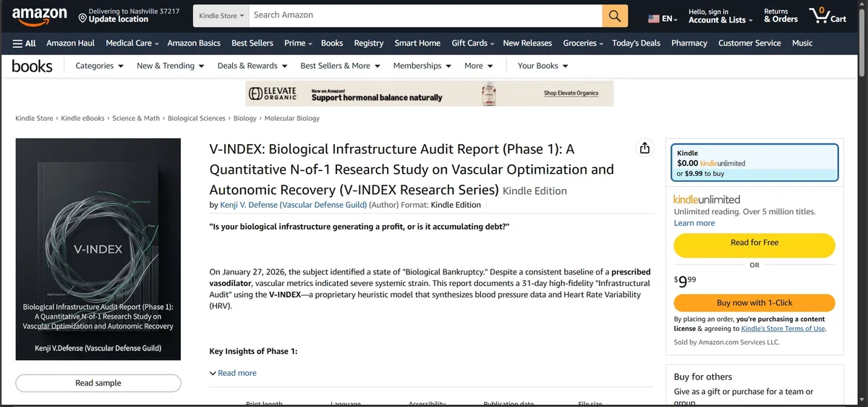Open Today's Deals
This screenshot has width=868, height=407.
pos(636,43)
